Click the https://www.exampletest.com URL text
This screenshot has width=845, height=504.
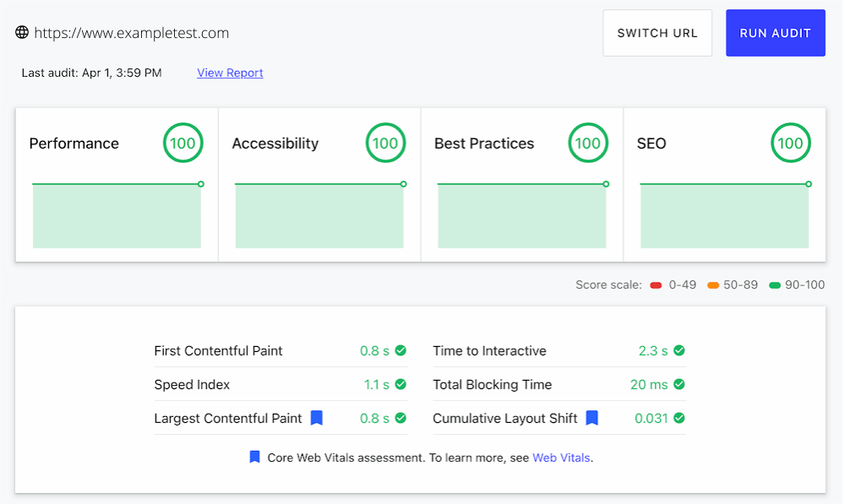tap(132, 33)
